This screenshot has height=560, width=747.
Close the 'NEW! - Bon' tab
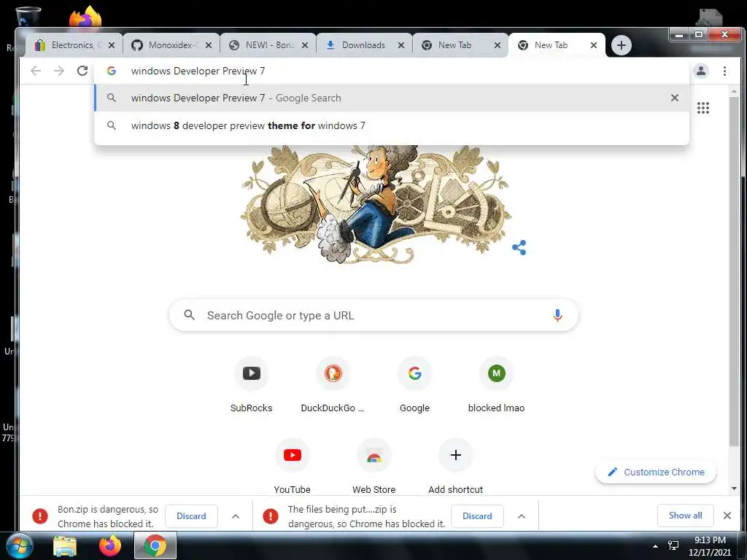coord(305,45)
